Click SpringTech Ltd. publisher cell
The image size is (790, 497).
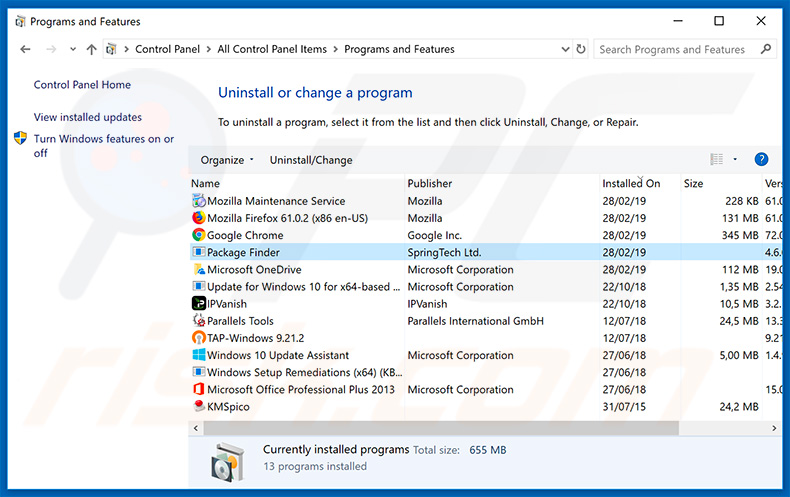point(444,252)
